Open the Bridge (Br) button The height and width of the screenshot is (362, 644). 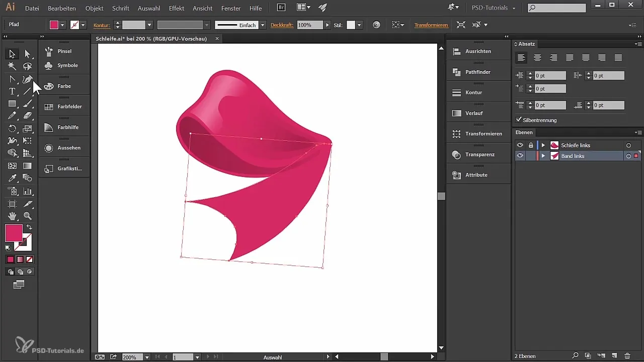click(282, 8)
